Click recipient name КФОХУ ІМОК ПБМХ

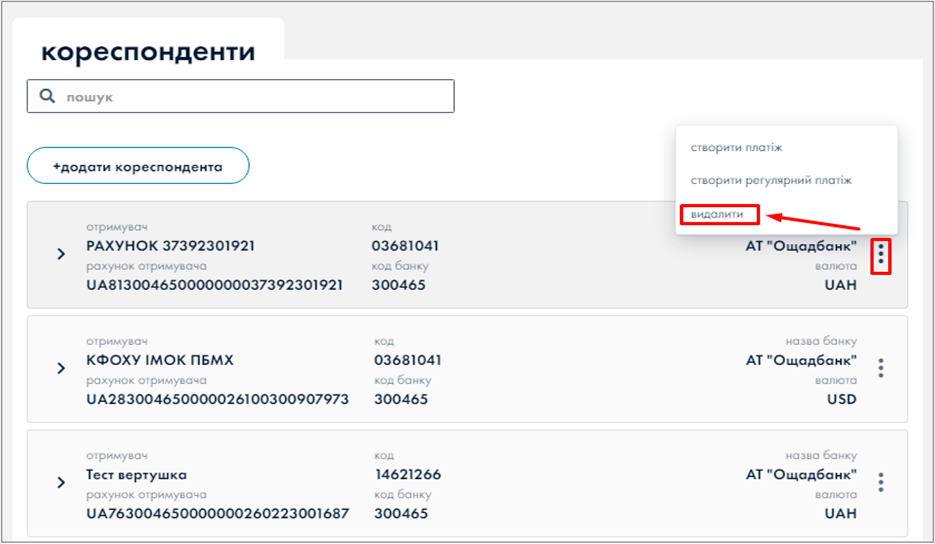click(x=160, y=360)
